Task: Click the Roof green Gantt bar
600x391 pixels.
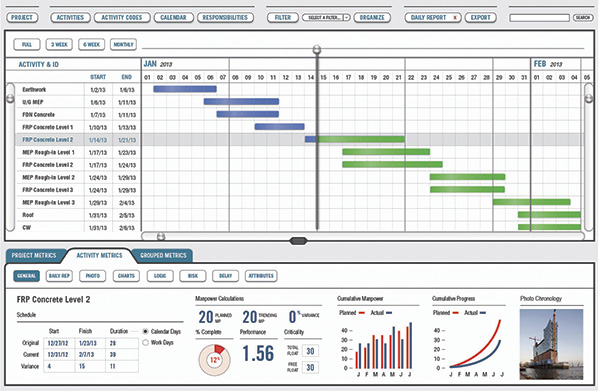Action: coord(549,215)
